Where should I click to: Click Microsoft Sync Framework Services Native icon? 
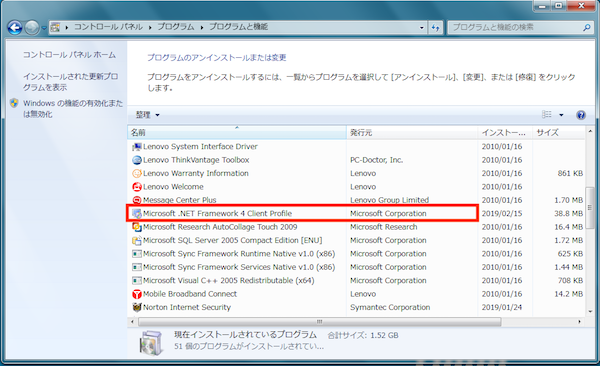(137, 267)
